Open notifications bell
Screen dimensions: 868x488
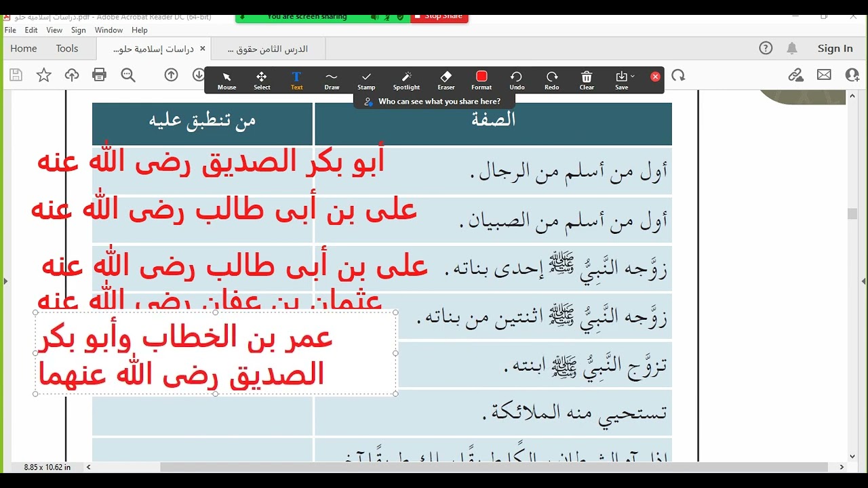[792, 48]
